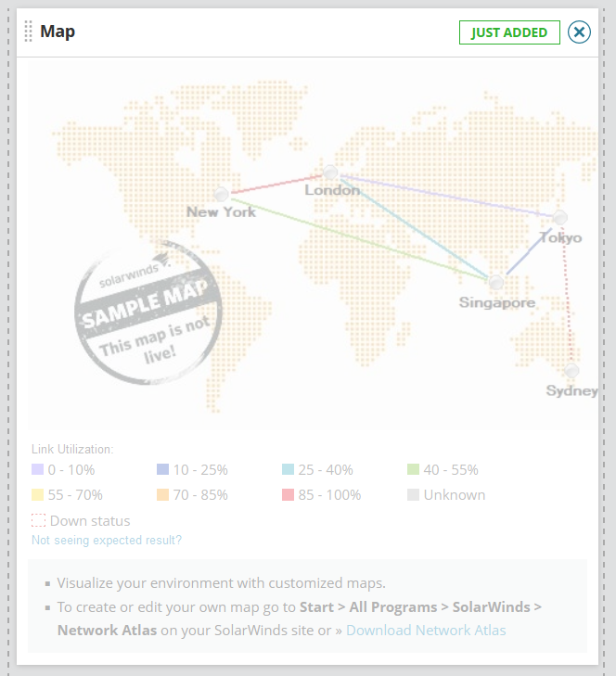Click the 25 - 40% legend swatch
The width and height of the screenshot is (616, 676).
pos(288,470)
